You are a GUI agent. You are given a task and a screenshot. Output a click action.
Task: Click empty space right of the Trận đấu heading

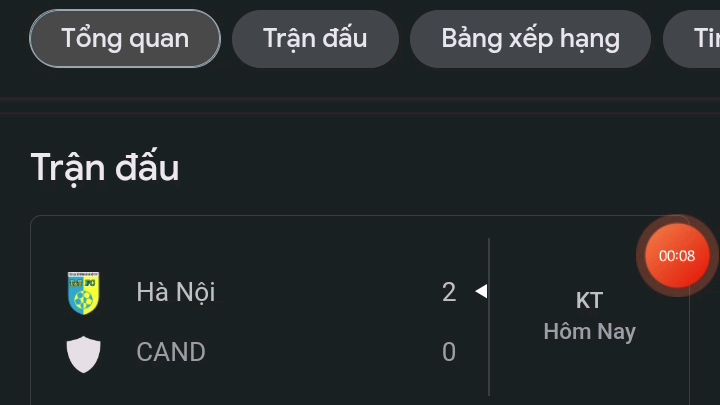coord(413,168)
